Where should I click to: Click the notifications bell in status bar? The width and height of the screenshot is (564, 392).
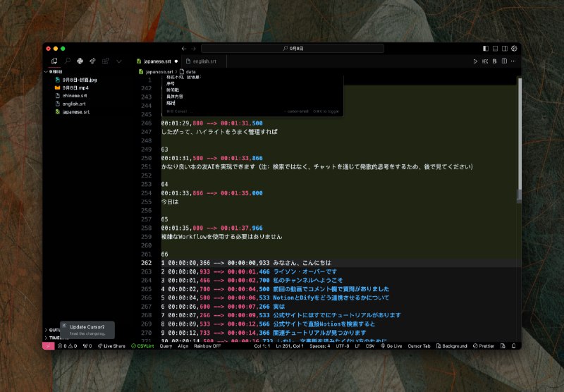pyautogui.click(x=513, y=346)
